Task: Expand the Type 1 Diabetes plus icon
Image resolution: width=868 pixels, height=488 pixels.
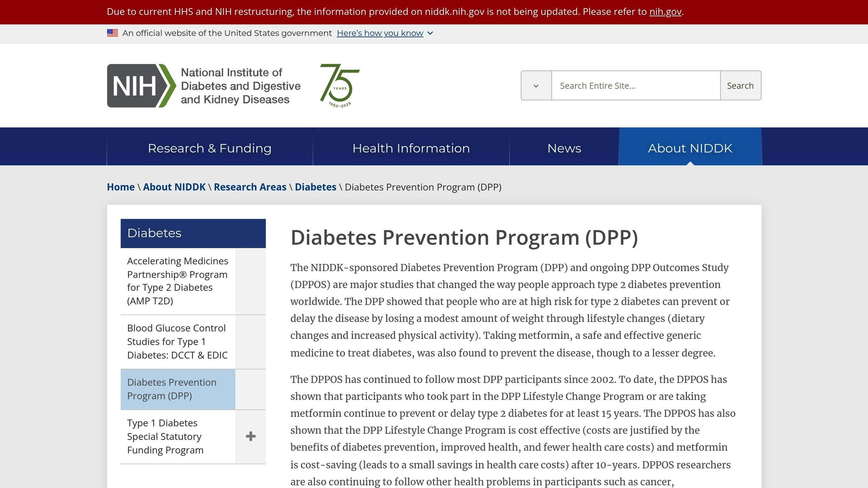Action: pos(250,436)
